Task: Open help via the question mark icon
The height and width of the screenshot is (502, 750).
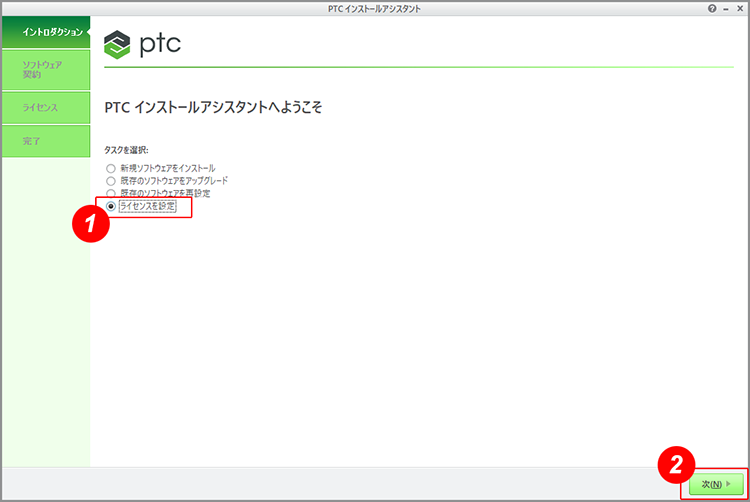Action: [712, 8]
